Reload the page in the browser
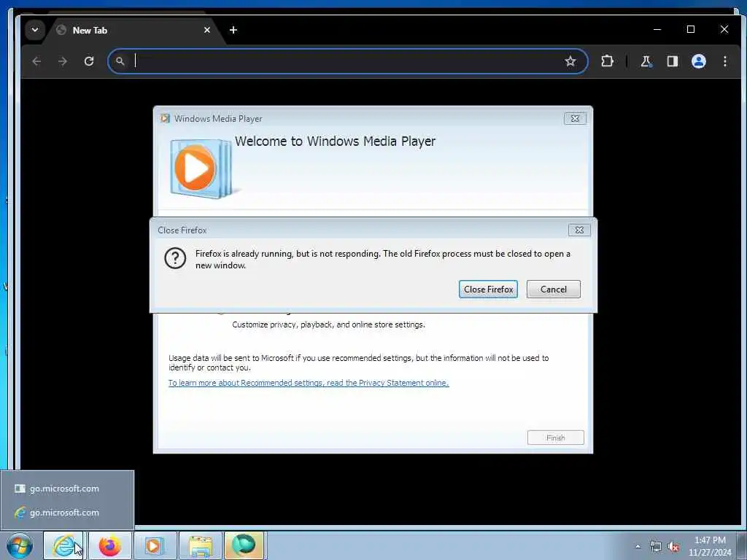 (89, 61)
